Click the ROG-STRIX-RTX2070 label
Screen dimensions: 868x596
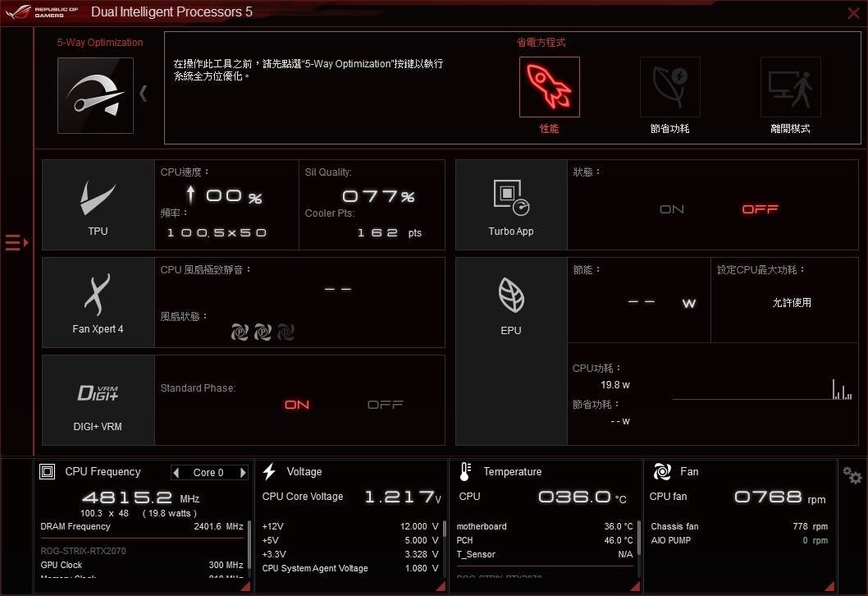coord(83,551)
